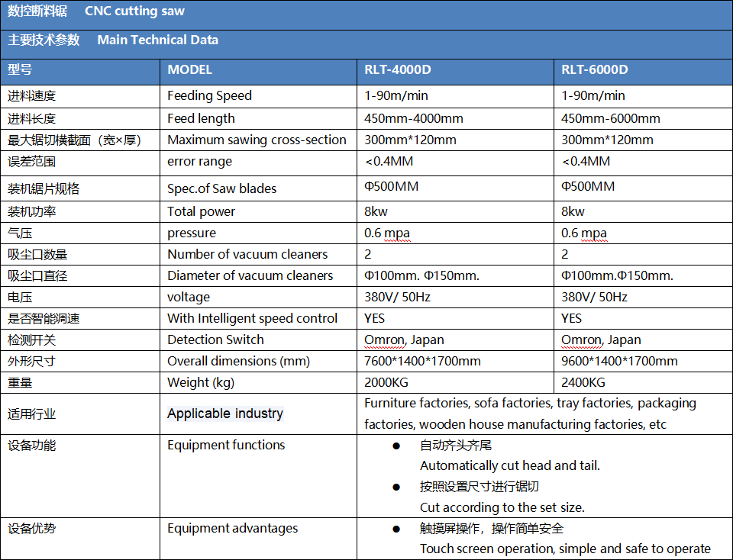Click the 'Feeding Speed' cell
Image resolution: width=733 pixels, height=560 pixels.
click(258, 96)
